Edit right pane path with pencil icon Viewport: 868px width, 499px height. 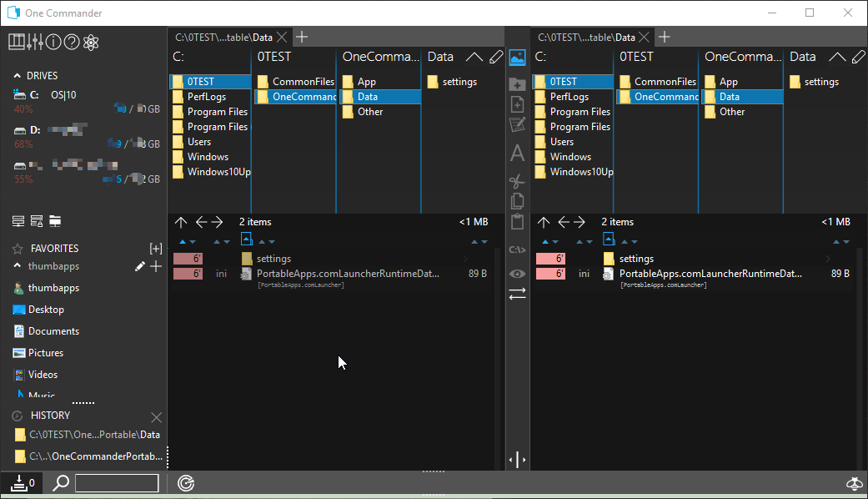click(859, 57)
